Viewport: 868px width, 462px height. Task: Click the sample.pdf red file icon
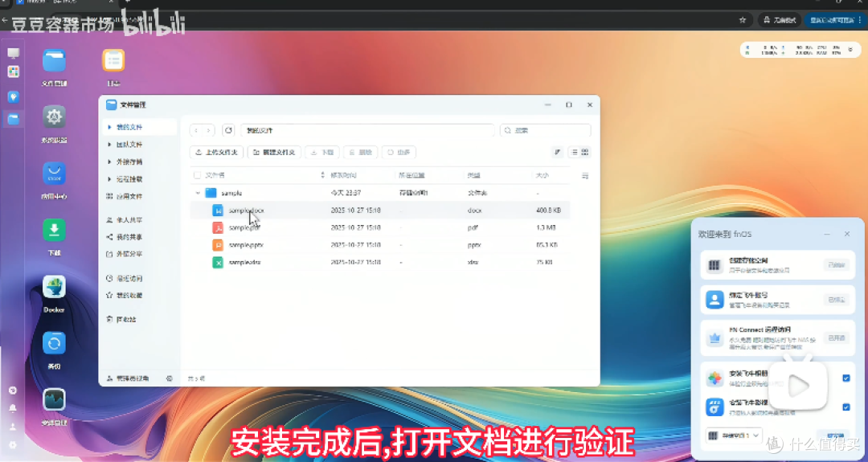218,227
